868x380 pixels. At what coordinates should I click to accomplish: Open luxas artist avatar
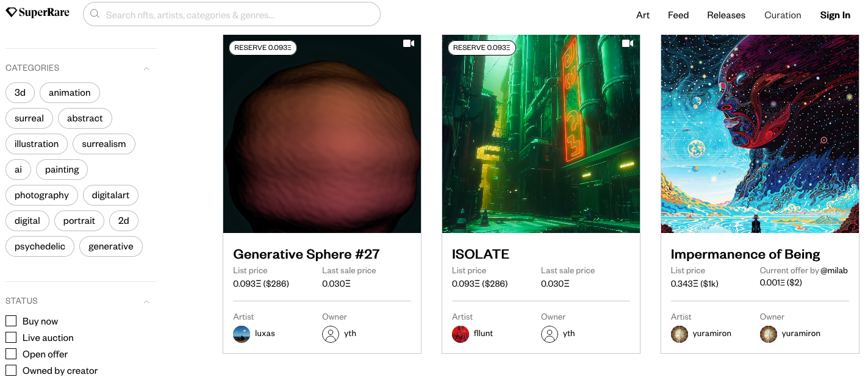[x=242, y=334]
